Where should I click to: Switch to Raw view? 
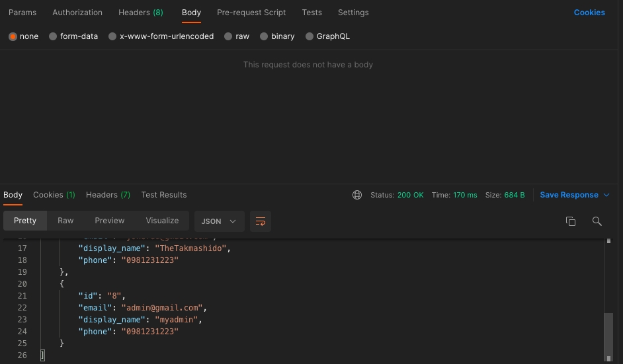click(x=65, y=221)
